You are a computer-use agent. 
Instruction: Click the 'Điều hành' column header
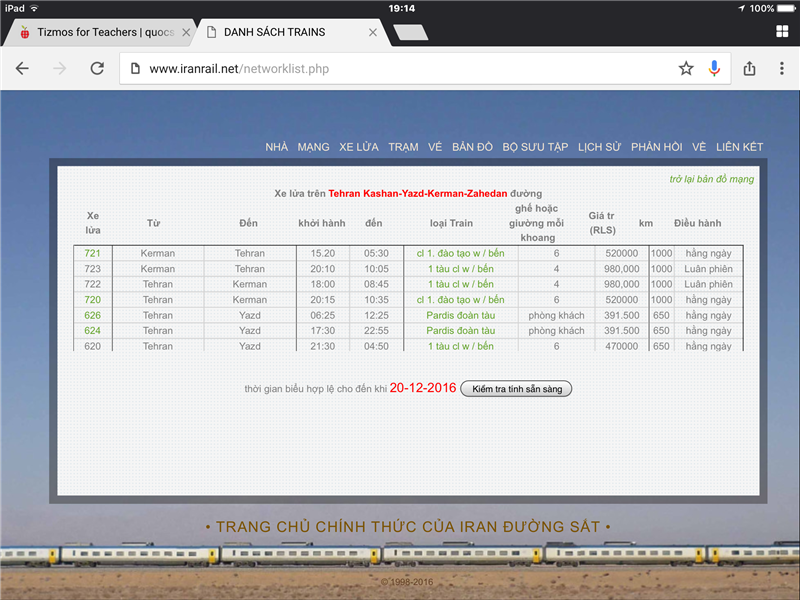point(697,223)
